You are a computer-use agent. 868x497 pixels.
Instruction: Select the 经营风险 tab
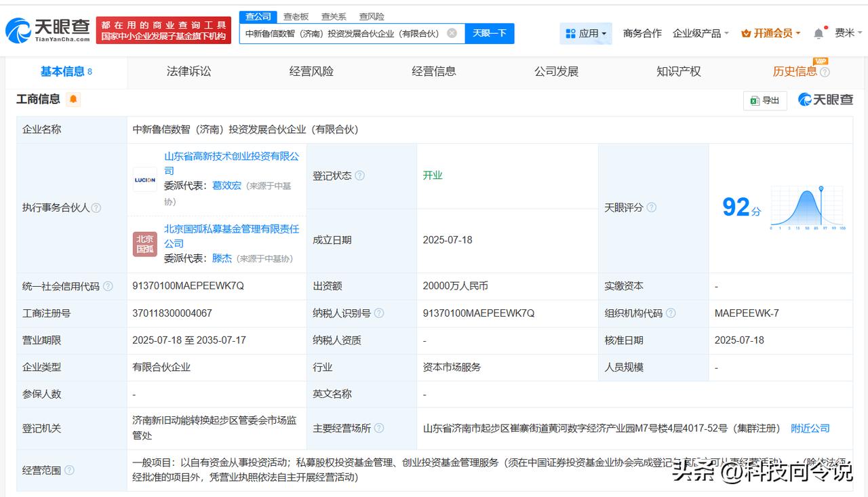click(311, 72)
